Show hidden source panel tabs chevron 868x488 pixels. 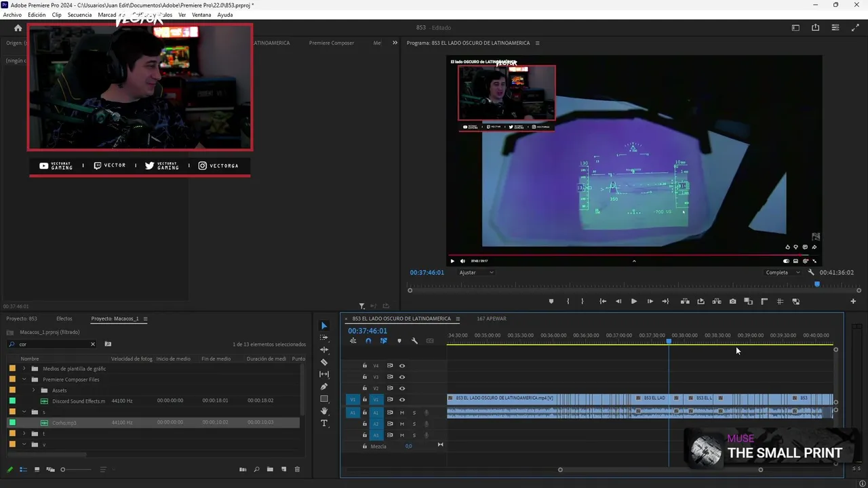pos(395,43)
